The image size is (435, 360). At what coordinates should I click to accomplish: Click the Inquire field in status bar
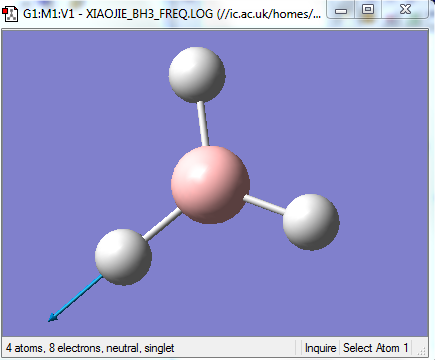coord(320,348)
